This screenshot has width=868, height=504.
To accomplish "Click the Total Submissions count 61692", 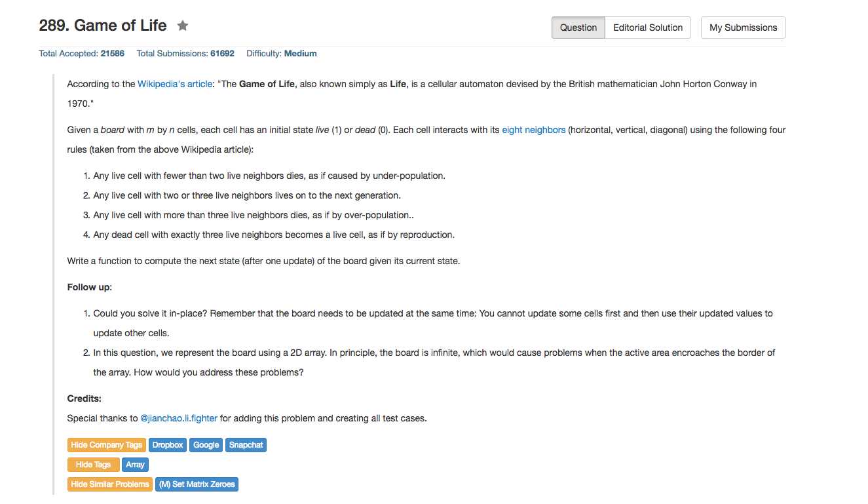I will pyautogui.click(x=222, y=54).
